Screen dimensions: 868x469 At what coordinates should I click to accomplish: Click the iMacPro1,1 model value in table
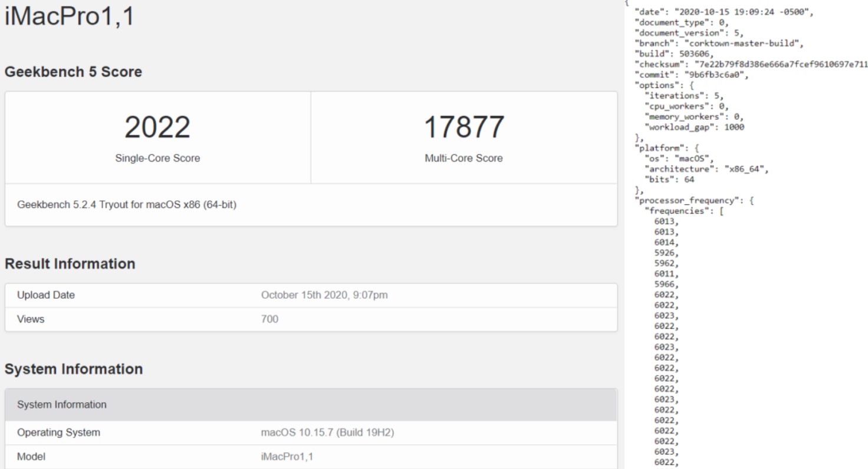click(287, 457)
